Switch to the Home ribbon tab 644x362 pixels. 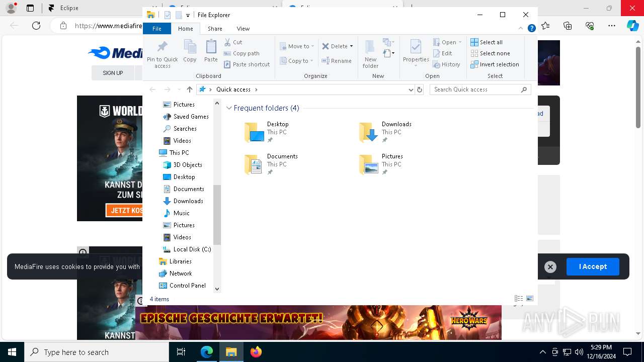(x=186, y=29)
